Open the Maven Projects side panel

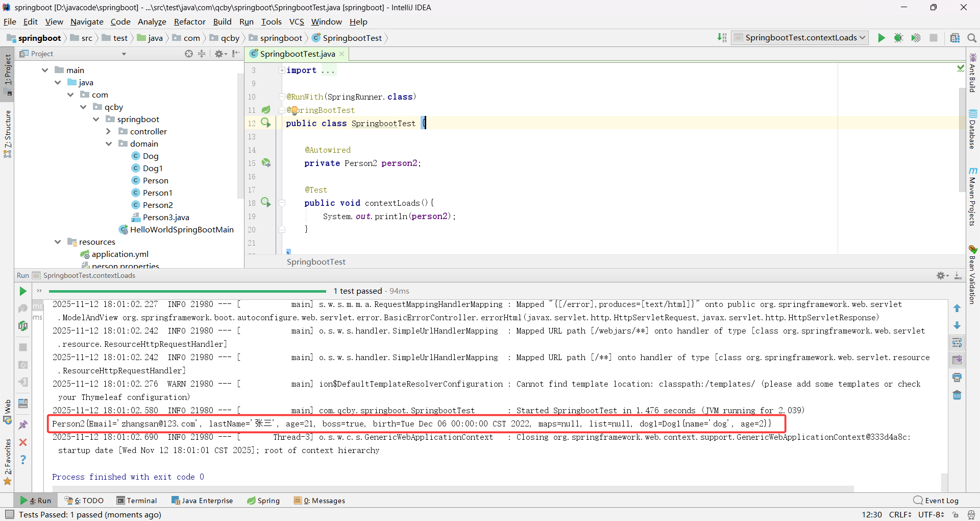[973, 197]
